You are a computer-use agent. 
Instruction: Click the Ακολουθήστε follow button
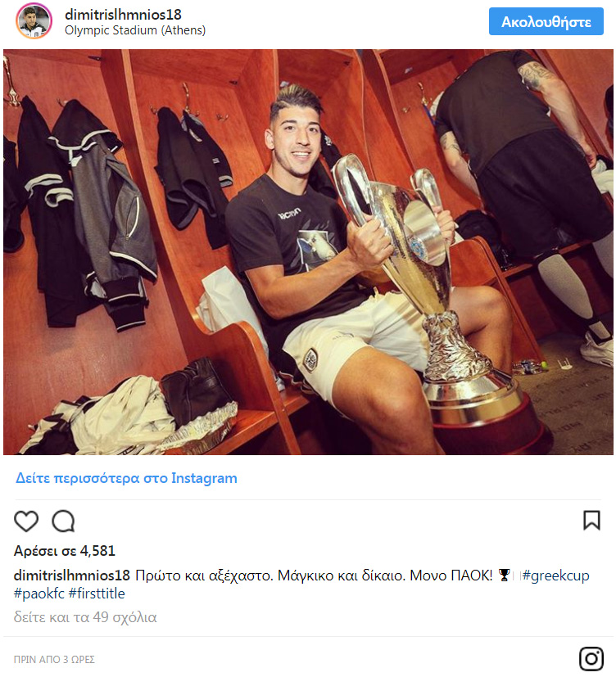(546, 21)
